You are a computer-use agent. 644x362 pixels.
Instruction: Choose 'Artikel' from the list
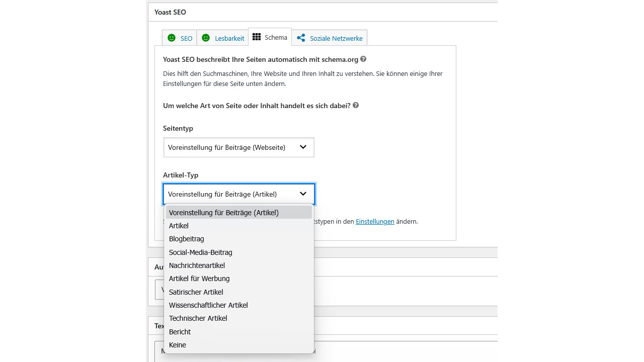click(239, 226)
